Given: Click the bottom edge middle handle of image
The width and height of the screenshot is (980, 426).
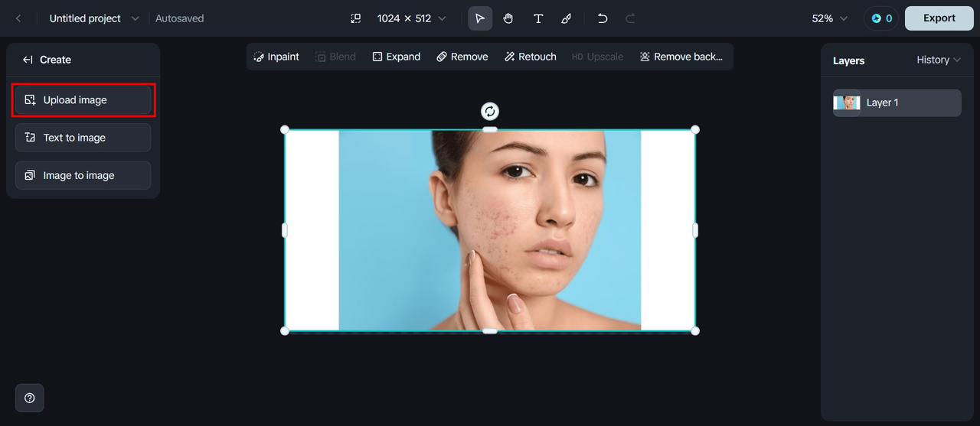Looking at the screenshot, I should point(490,330).
